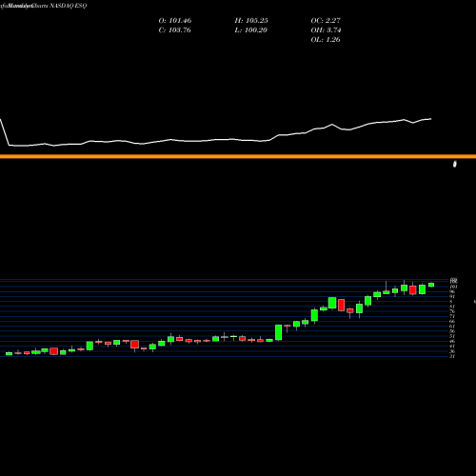Click the white line chart's right end

click(x=430, y=119)
